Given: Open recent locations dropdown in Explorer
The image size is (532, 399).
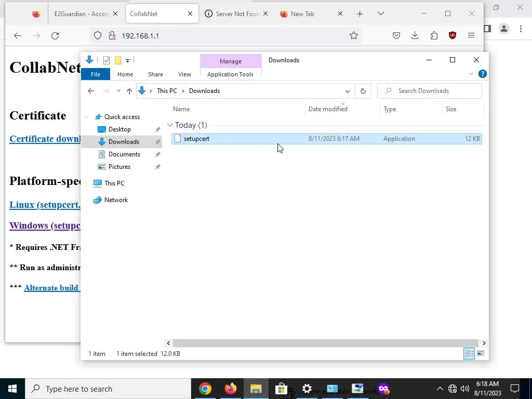Looking at the screenshot, I should pyautogui.click(x=118, y=91).
